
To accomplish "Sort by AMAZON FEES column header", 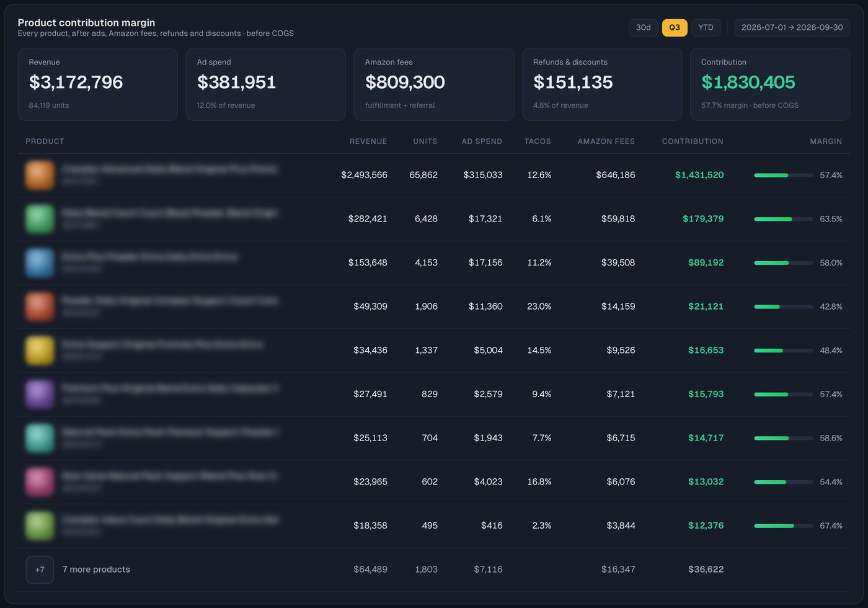I will [606, 141].
